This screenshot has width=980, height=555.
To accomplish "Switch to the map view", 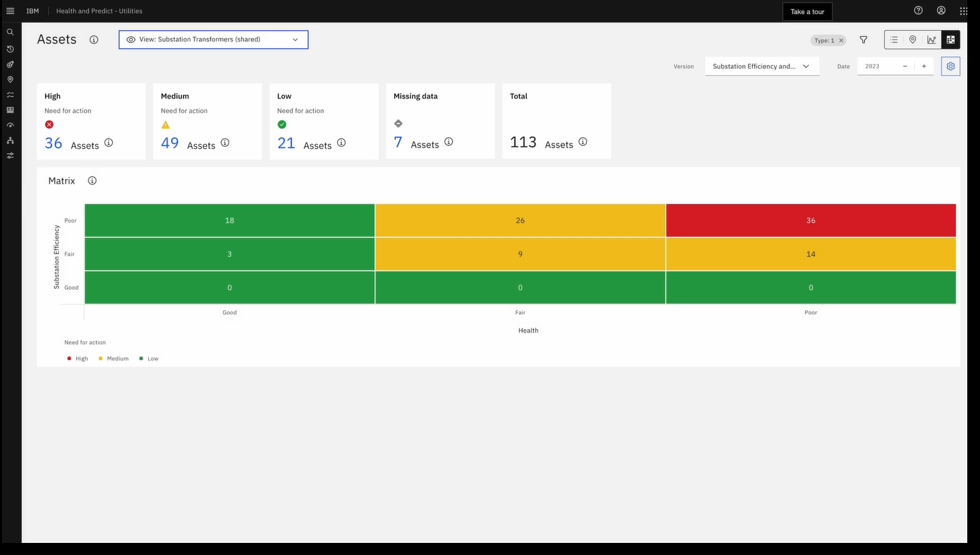I will [912, 40].
